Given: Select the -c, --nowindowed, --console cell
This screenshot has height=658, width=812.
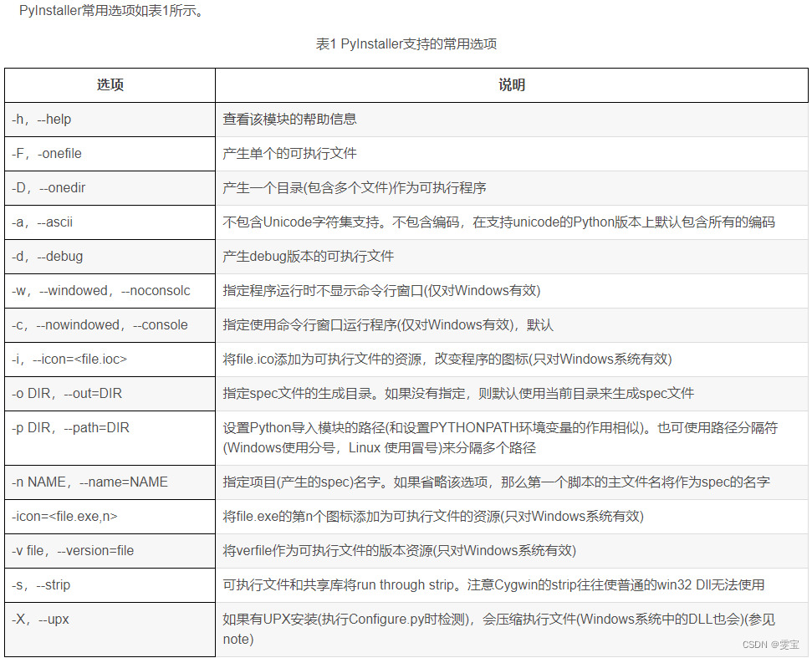Looking at the screenshot, I should pos(110,324).
